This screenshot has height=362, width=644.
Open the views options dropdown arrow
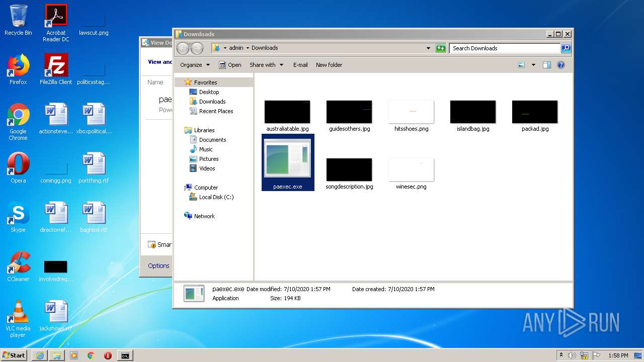533,65
